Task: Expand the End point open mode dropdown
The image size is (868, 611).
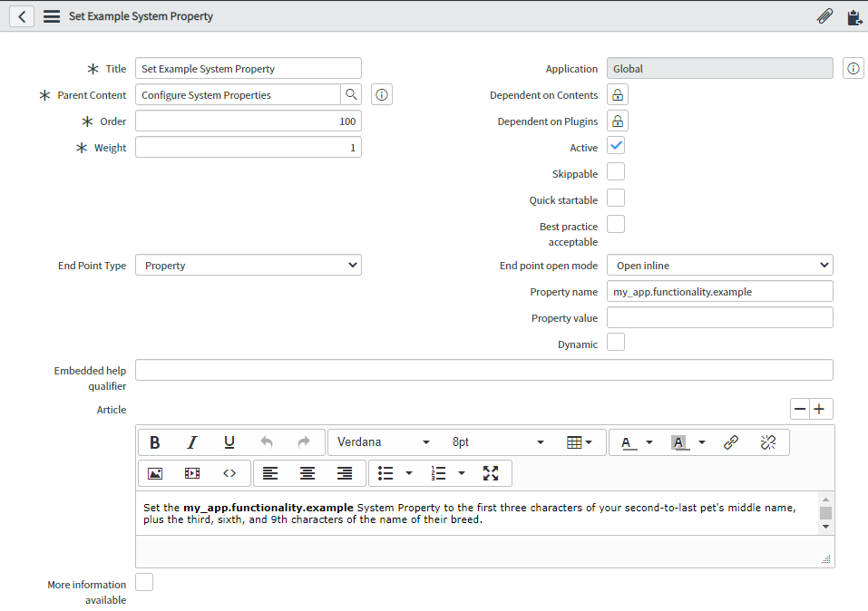Action: point(719,266)
